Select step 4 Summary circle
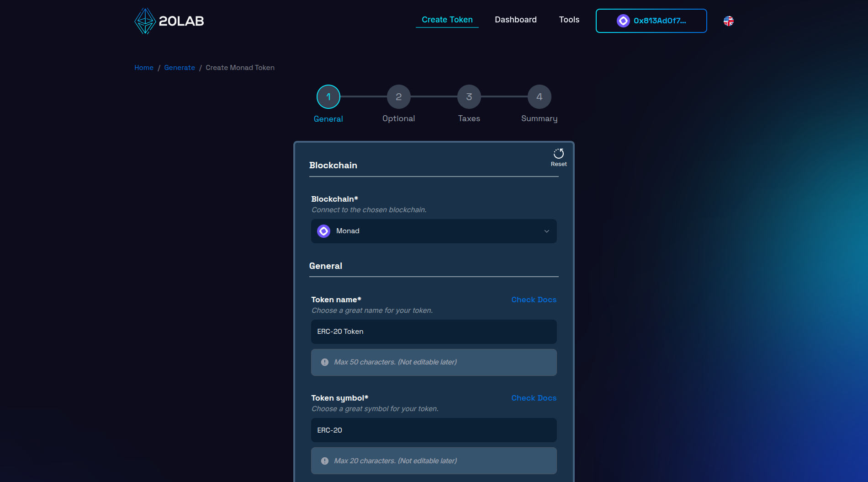Screen dimensions: 868x482 click(x=539, y=96)
